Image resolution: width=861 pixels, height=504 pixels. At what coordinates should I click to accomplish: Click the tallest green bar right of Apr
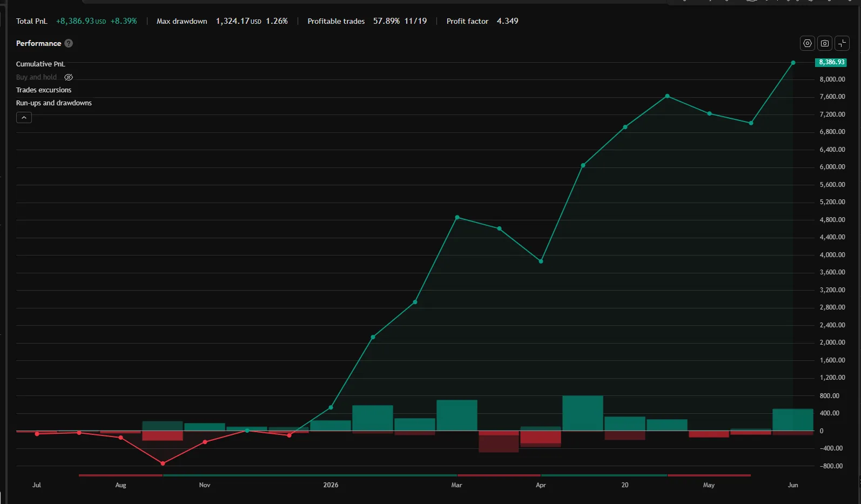(x=583, y=413)
